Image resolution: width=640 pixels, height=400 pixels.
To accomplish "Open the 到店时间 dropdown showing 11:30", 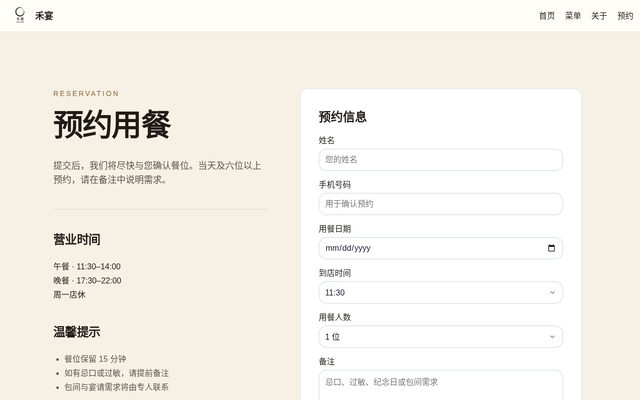I will (441, 293).
